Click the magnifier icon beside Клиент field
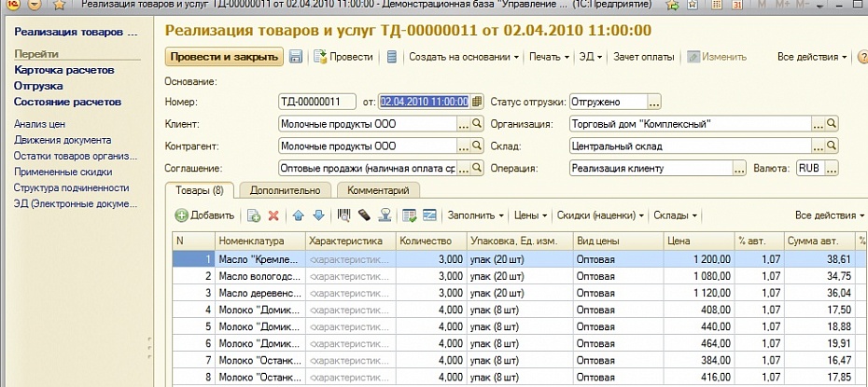The height and width of the screenshot is (387, 868). click(477, 123)
